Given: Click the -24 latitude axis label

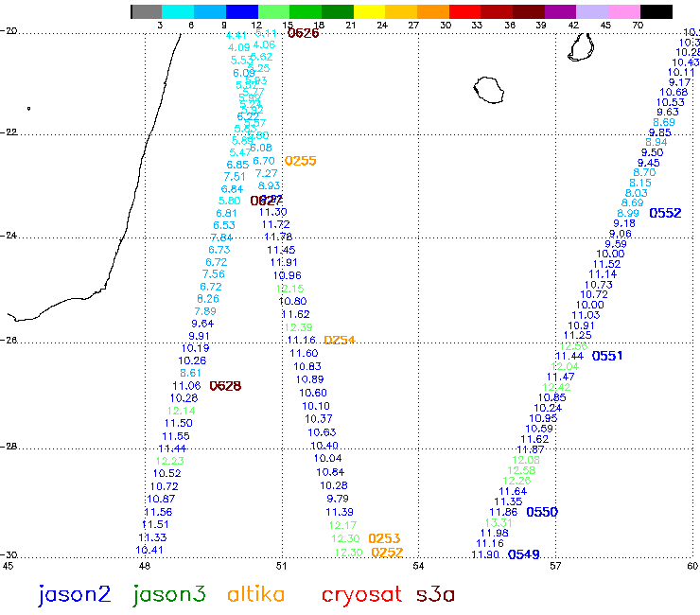Looking at the screenshot, I should click(9, 236).
